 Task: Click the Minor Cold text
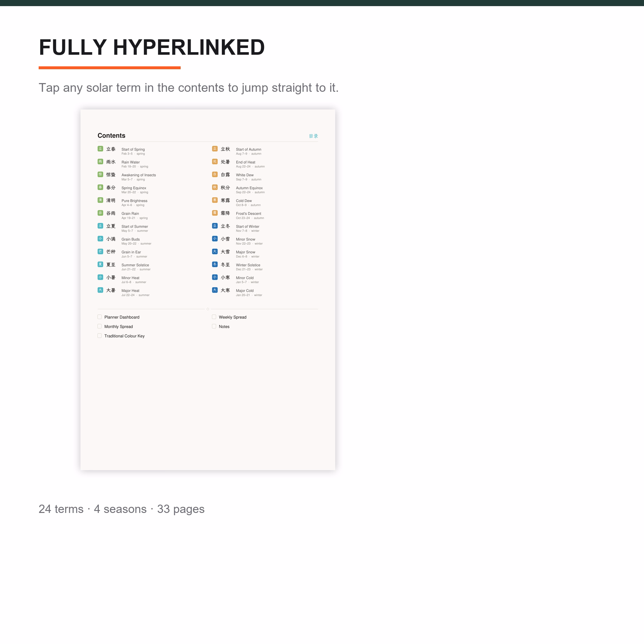(245, 278)
